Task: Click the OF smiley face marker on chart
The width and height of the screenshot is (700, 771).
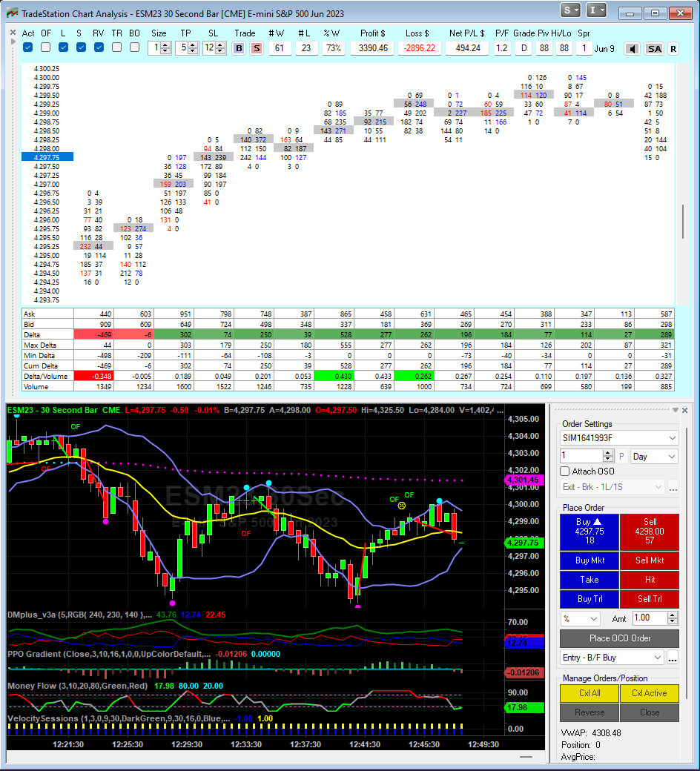Action: [x=401, y=506]
